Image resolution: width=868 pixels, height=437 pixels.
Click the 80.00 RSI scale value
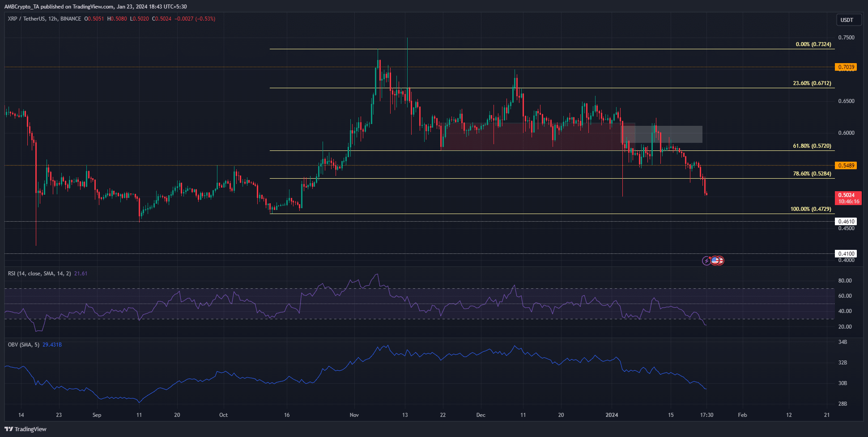click(x=845, y=281)
